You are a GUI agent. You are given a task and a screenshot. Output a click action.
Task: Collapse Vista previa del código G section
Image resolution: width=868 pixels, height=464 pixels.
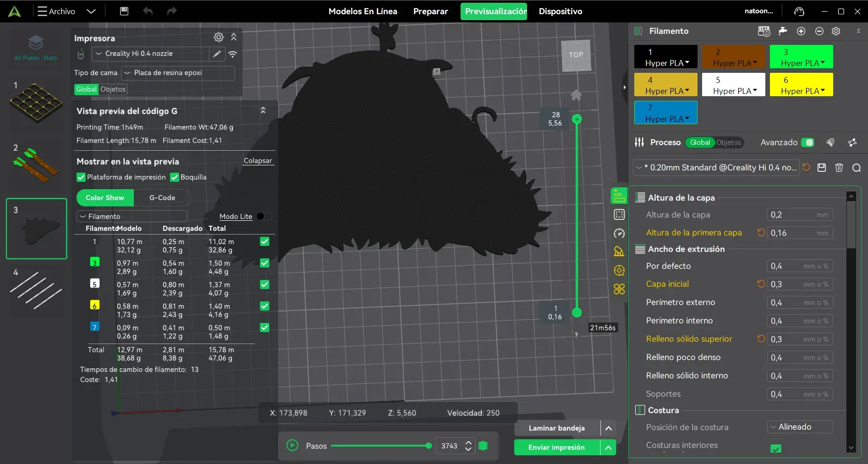pyautogui.click(x=263, y=110)
